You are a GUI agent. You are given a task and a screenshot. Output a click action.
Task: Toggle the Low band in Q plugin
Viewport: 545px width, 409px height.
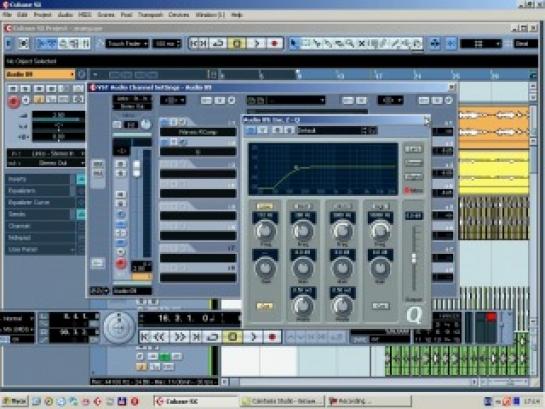(265, 206)
